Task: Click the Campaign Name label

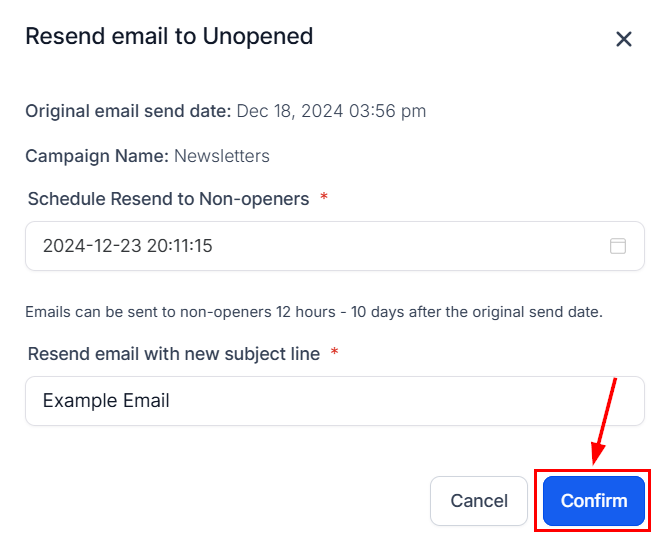Action: point(97,156)
